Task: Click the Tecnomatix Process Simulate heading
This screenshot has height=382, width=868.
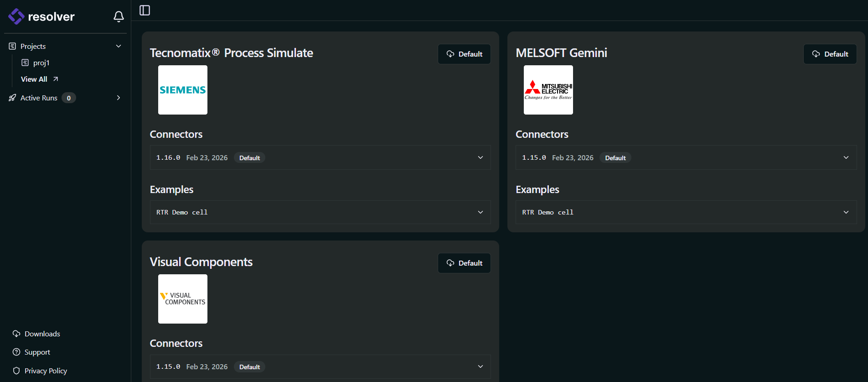Action: [232, 53]
